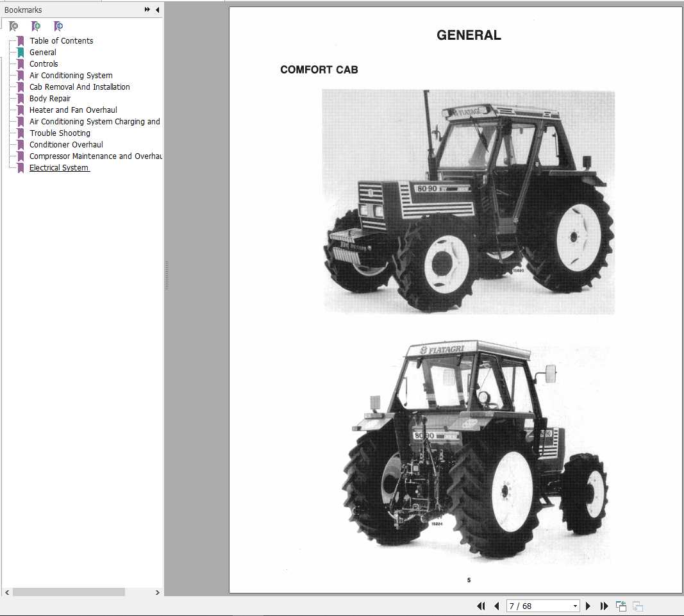Click the Table of Contents bookmark icon

pos(21,41)
